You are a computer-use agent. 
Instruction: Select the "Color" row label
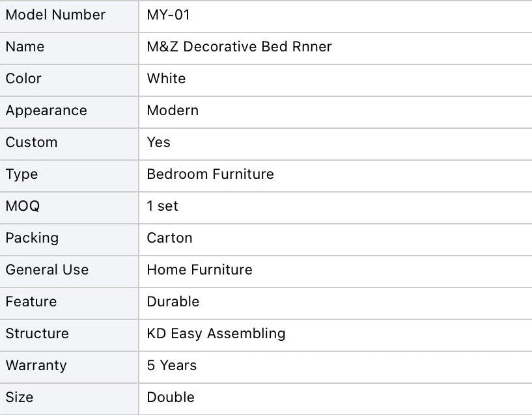coord(23,79)
